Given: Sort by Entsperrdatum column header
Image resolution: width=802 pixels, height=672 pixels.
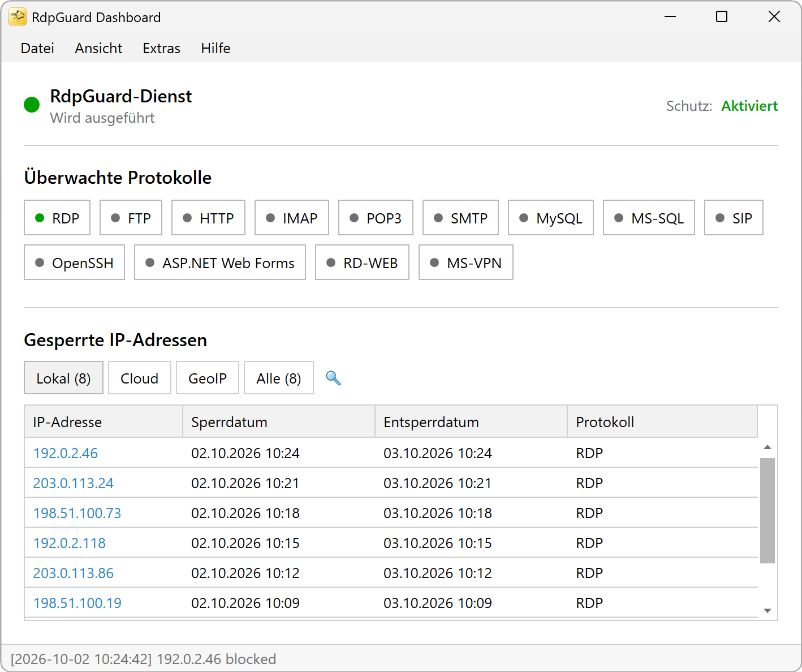Looking at the screenshot, I should (x=471, y=422).
